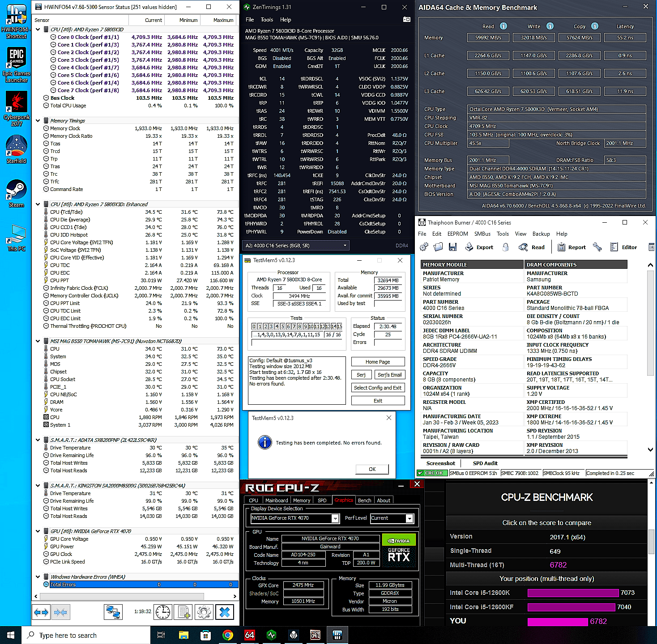Click HWiNFO expand columns arrows button
The image size is (657, 644).
point(41,612)
